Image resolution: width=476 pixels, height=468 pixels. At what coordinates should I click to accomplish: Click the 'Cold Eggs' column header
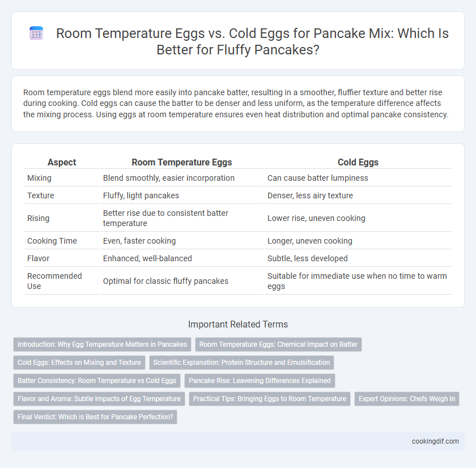tap(358, 163)
